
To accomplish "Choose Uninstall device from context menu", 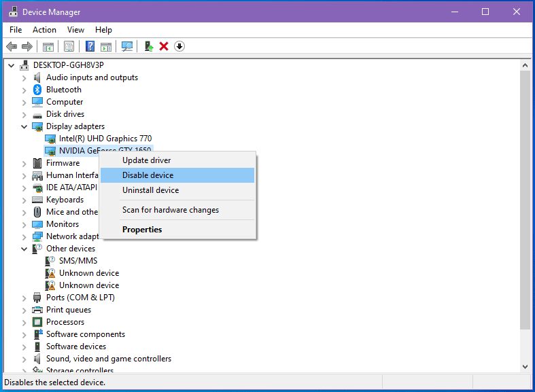I will (x=177, y=190).
